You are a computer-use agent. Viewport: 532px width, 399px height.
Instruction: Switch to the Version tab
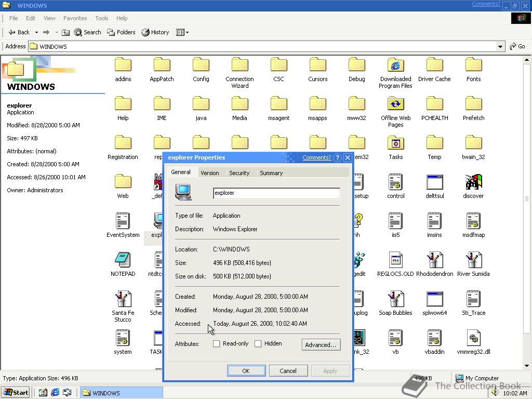pyautogui.click(x=210, y=173)
